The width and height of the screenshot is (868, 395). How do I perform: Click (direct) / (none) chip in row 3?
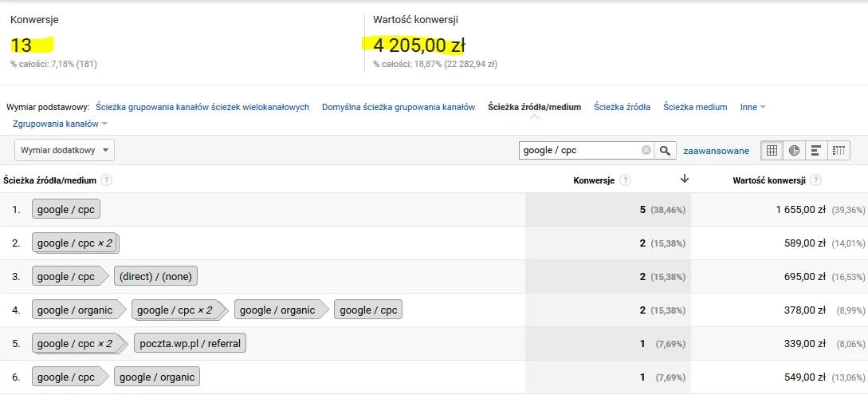pyautogui.click(x=155, y=276)
